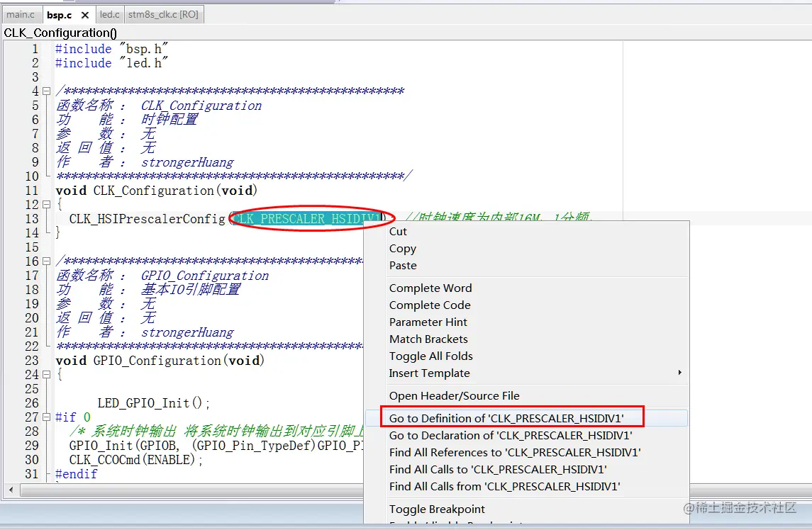Image resolution: width=812 pixels, height=530 pixels.
Task: Click strongerHuang author on line 9
Action: (187, 162)
